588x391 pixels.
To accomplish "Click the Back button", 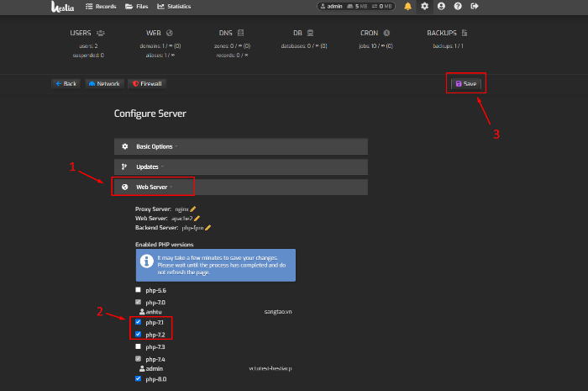I will [x=66, y=84].
